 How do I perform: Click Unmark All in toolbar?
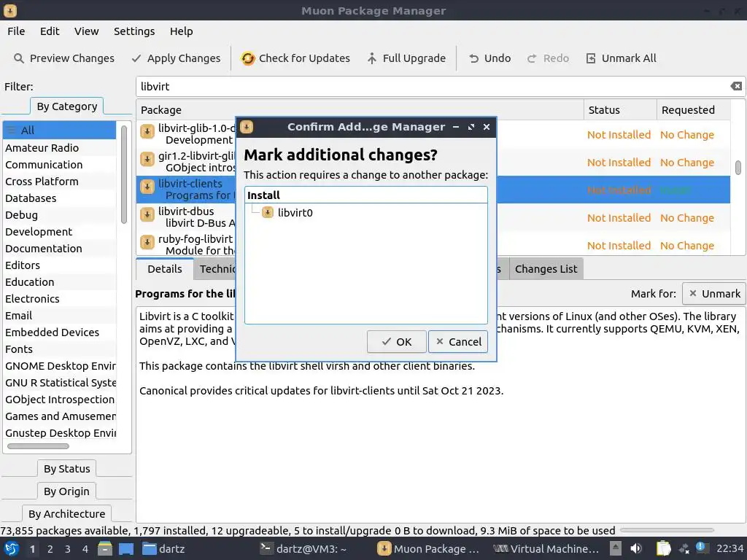click(621, 58)
